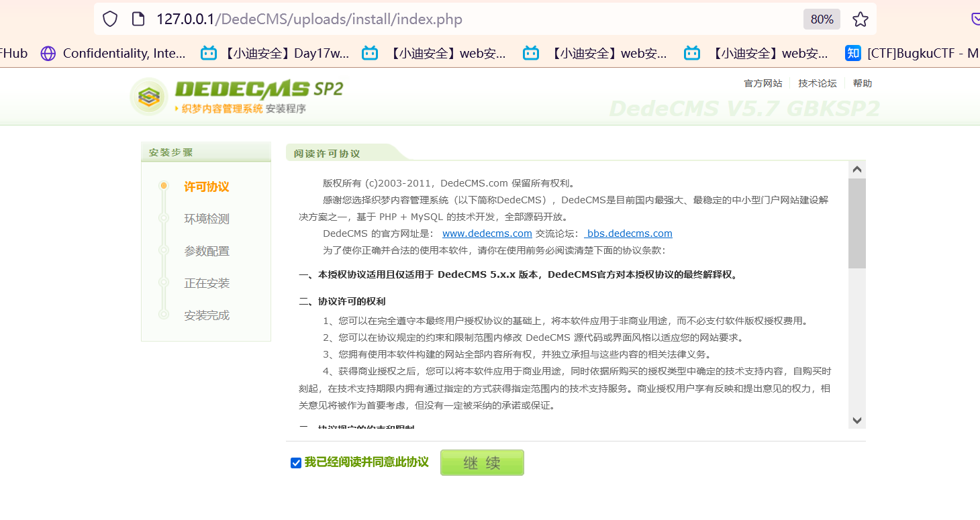Viewport: 980px width, 520px height.
Task: Click the license scrollbar down arrow
Action: [x=857, y=420]
